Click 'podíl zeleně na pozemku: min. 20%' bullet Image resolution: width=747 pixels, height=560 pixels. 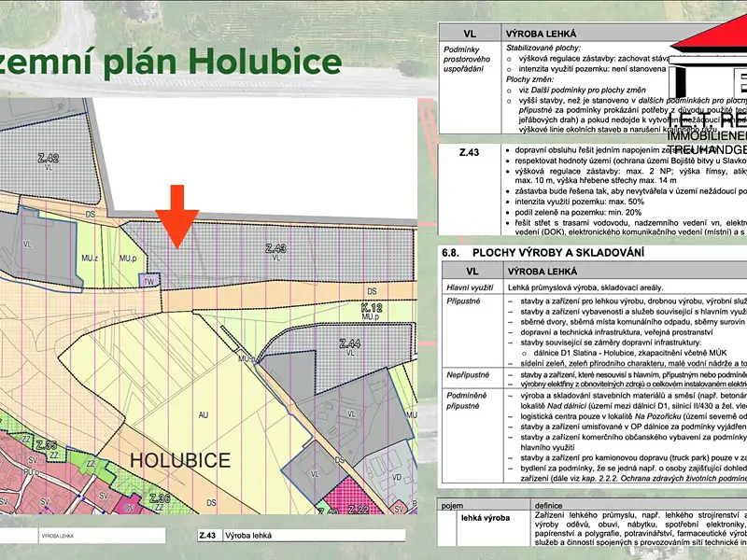click(578, 213)
